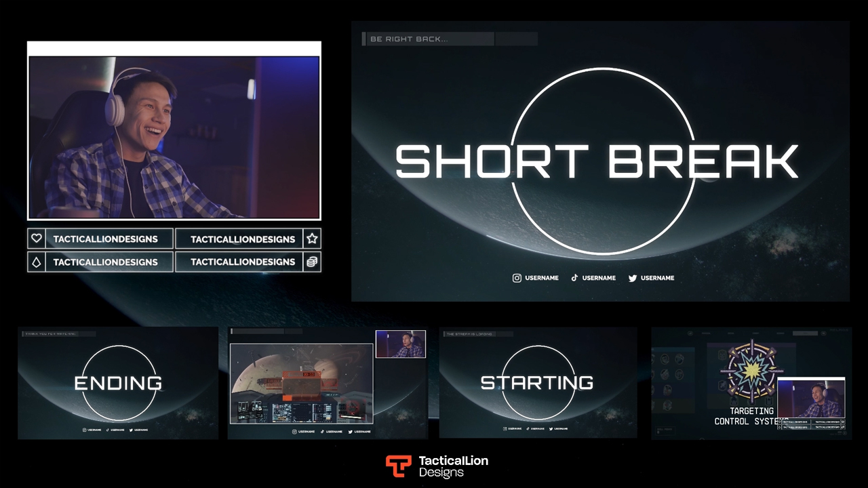The width and height of the screenshot is (868, 488).
Task: Open the Targeting Control System thumbnail
Action: [x=751, y=383]
